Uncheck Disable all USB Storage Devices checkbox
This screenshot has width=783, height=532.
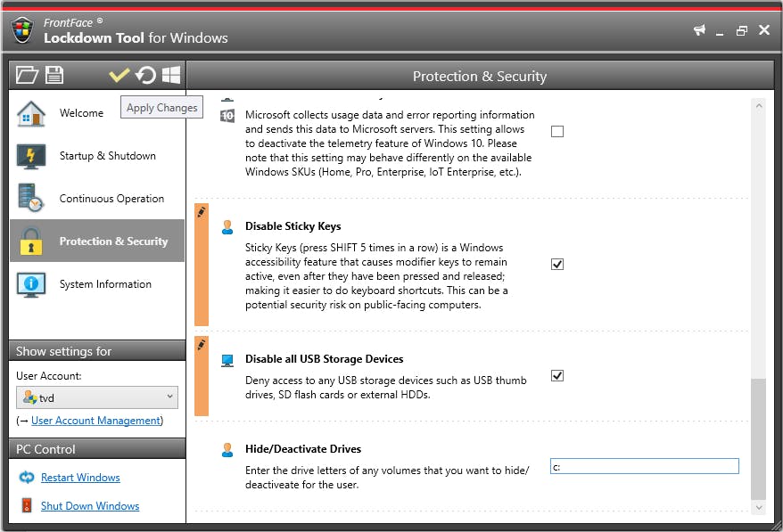coord(557,375)
